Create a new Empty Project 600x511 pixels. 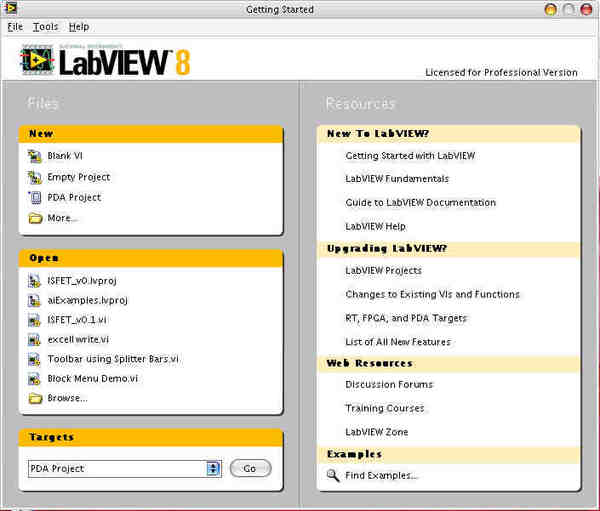pos(79,177)
